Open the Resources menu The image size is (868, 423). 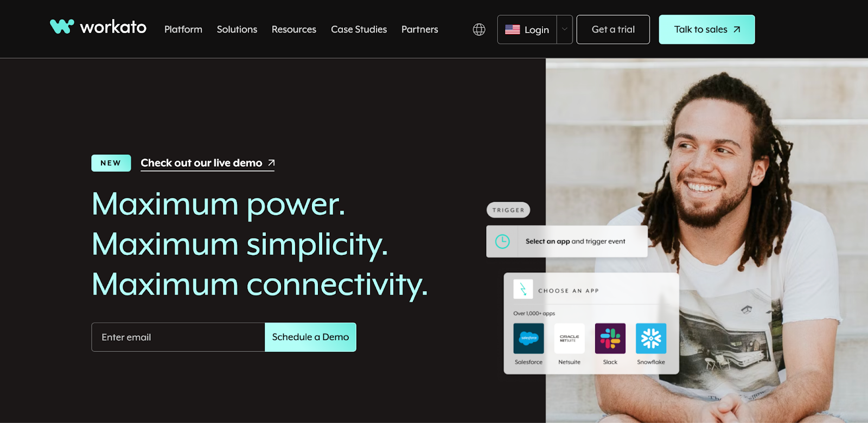(294, 29)
